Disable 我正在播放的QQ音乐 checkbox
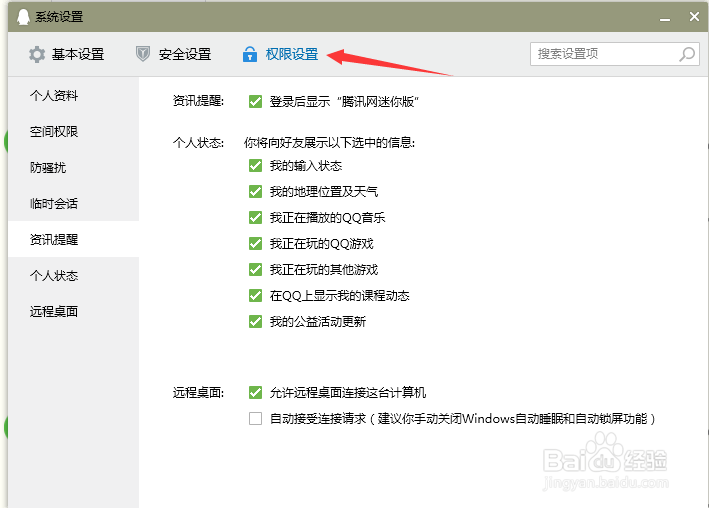The width and height of the screenshot is (709, 508). click(x=255, y=218)
